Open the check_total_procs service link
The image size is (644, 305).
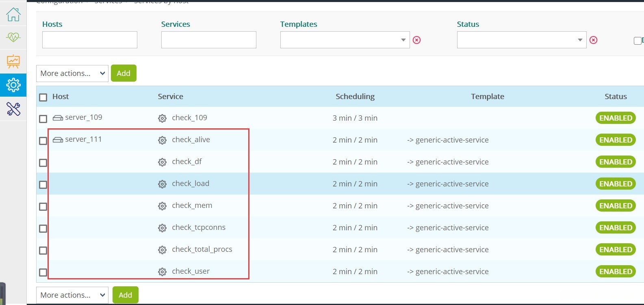tap(202, 249)
